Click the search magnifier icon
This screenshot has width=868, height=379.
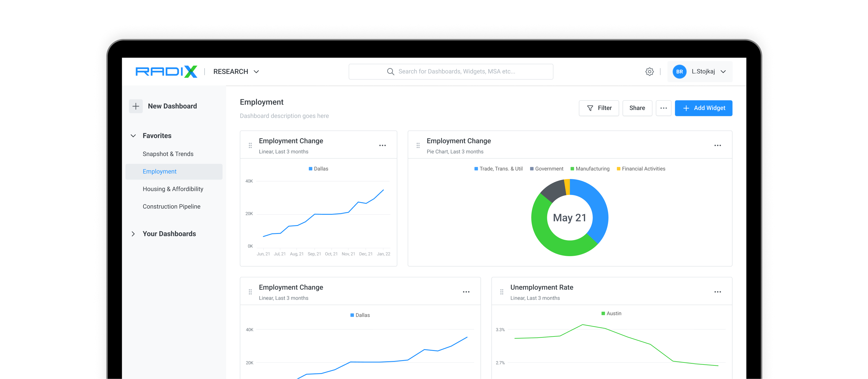click(x=390, y=72)
